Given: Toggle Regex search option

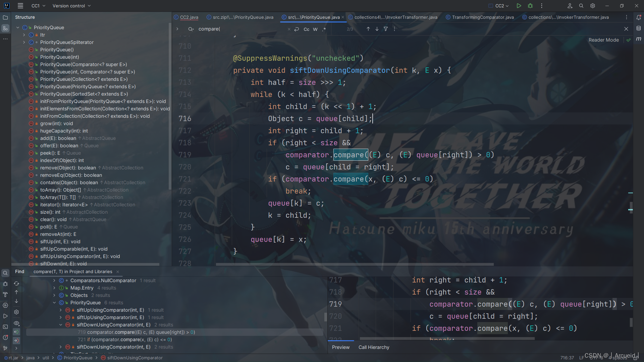Looking at the screenshot, I should [x=324, y=29].
